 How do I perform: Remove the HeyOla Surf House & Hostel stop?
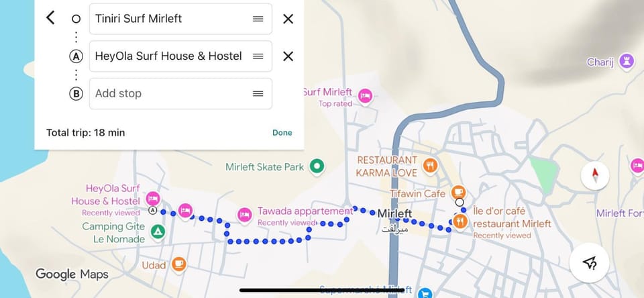pyautogui.click(x=288, y=56)
